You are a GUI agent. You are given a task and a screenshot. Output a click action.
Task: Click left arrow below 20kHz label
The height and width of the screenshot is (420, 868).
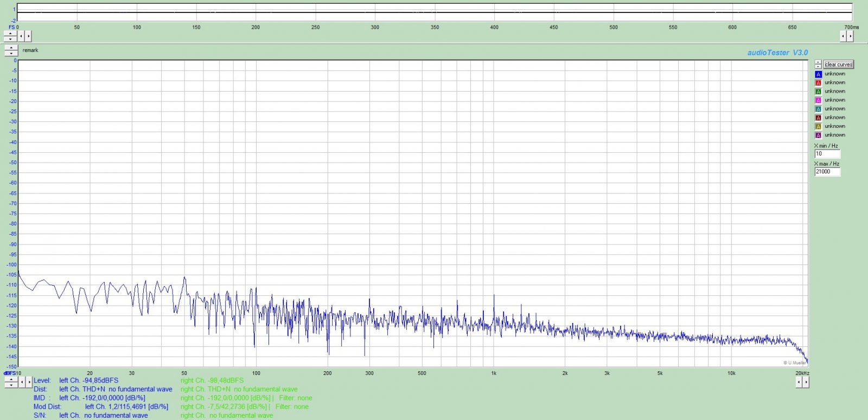799,382
